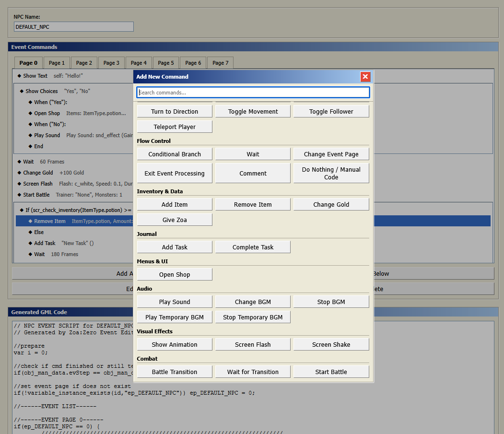Add the Give Zoa command

[175, 220]
